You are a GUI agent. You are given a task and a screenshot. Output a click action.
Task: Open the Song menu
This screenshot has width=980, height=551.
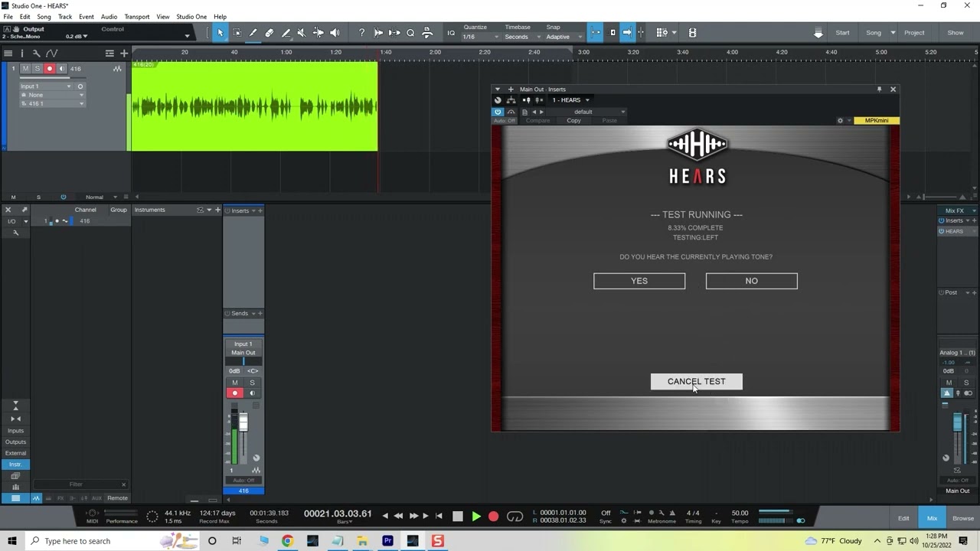[x=44, y=17]
